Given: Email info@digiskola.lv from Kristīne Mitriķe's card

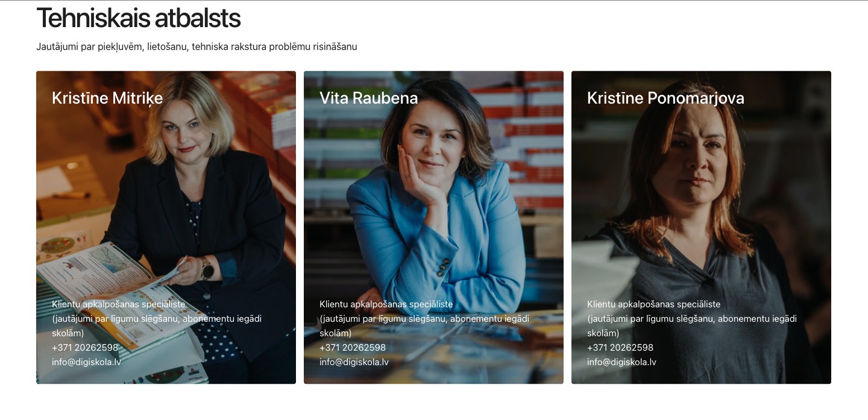Looking at the screenshot, I should pyautogui.click(x=87, y=362).
